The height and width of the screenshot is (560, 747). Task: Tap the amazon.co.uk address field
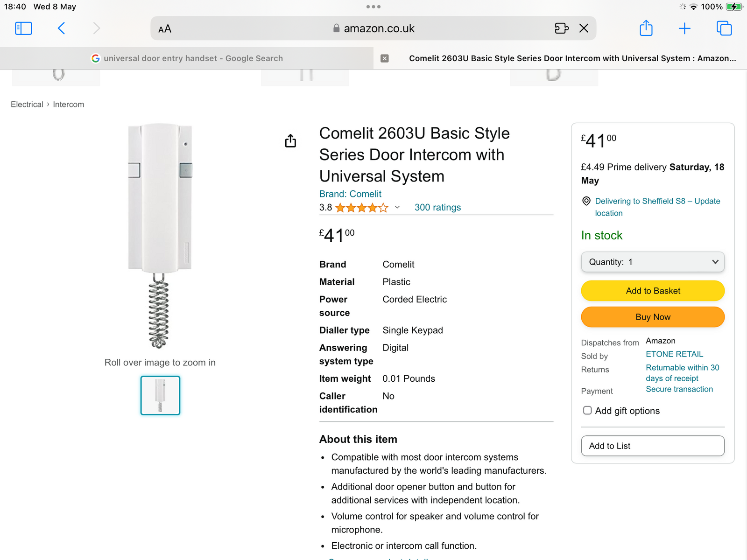373,28
